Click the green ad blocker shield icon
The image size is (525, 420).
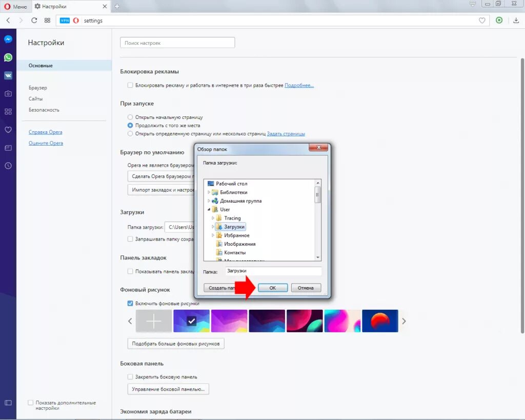499,21
